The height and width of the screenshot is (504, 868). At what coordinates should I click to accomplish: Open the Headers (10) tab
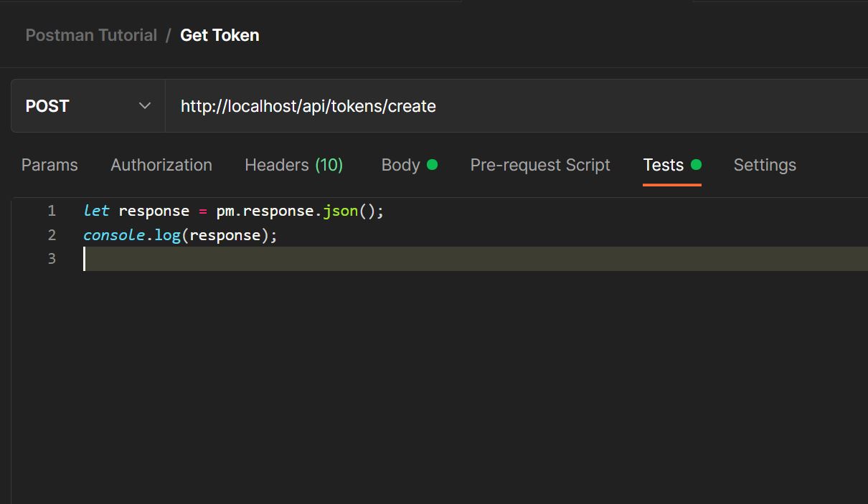(293, 165)
